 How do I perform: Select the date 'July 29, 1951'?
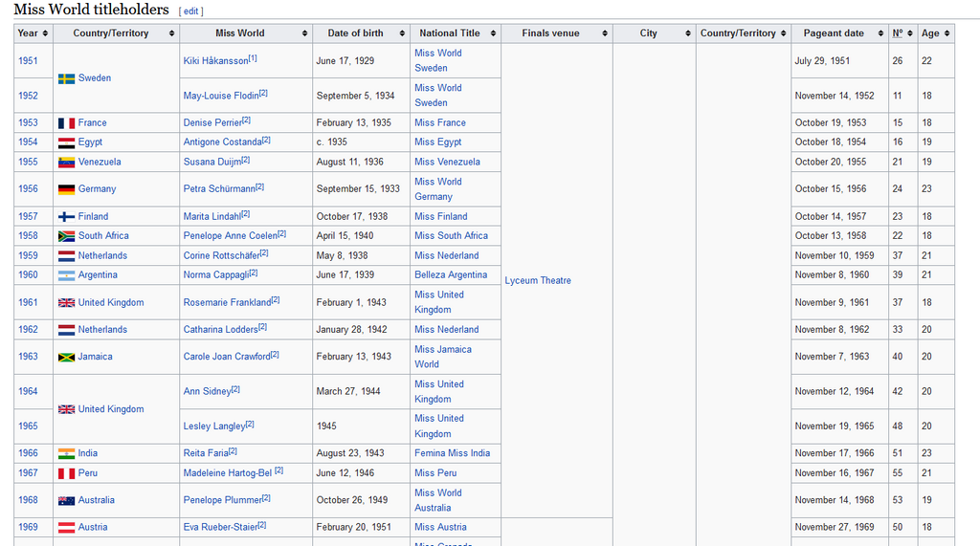tap(822, 60)
